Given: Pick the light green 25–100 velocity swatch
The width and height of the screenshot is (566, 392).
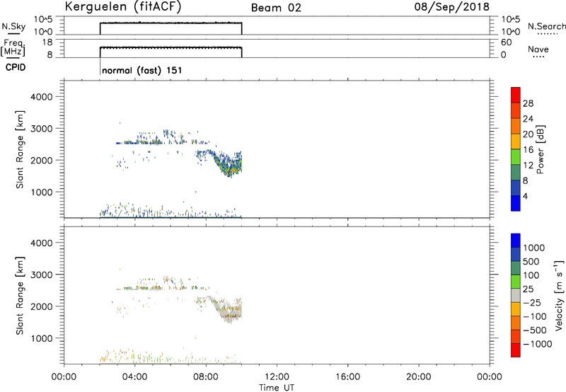Looking at the screenshot, I should pyautogui.click(x=516, y=282).
